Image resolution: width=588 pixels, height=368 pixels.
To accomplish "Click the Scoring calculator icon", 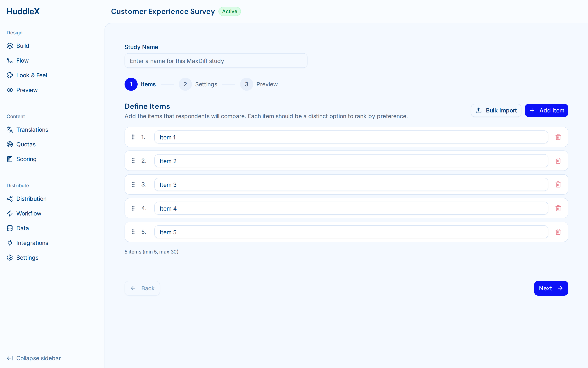I will pos(10,159).
